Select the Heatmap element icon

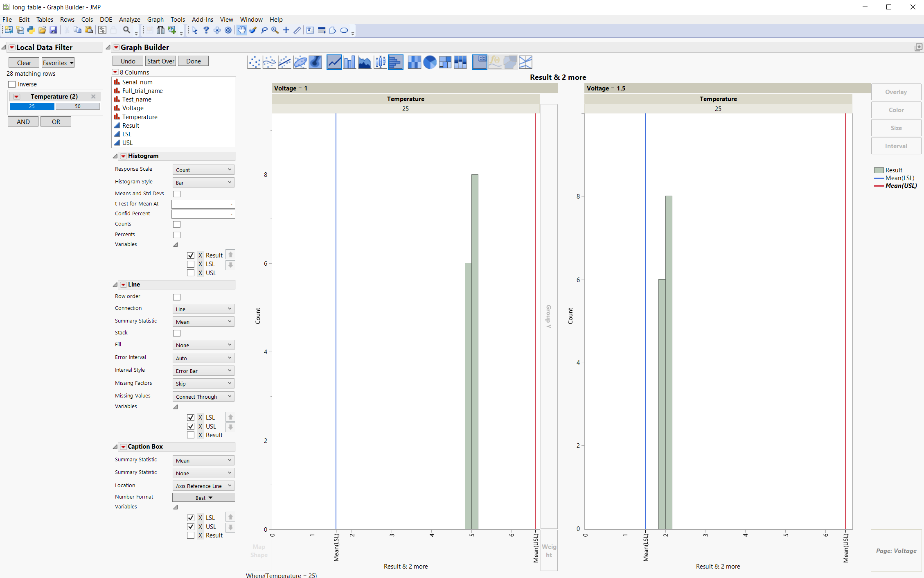pos(414,62)
